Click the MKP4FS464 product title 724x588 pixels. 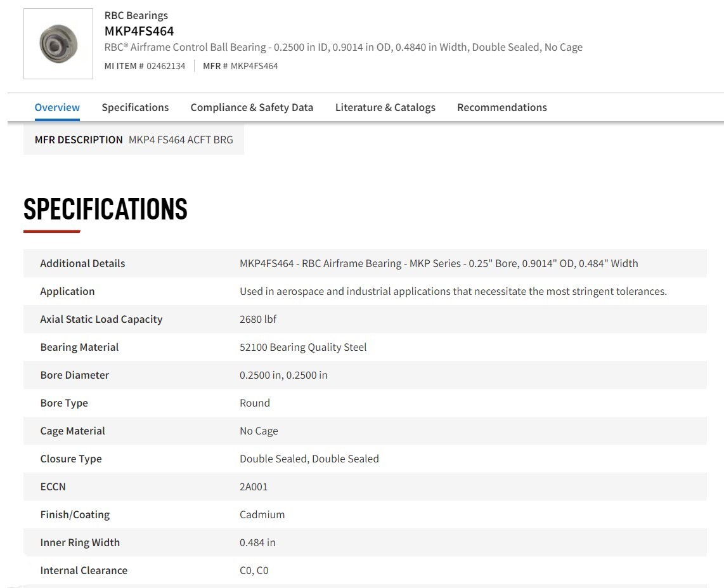139,31
